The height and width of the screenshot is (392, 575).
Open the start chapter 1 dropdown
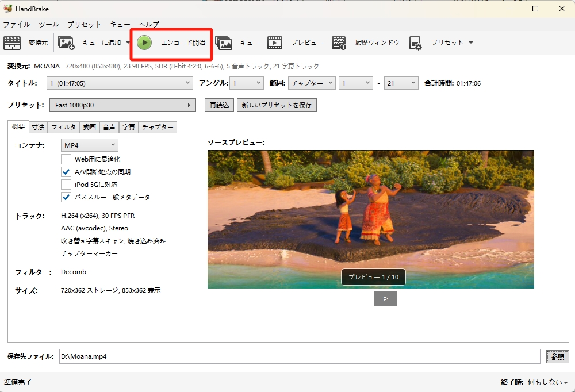pyautogui.click(x=356, y=83)
